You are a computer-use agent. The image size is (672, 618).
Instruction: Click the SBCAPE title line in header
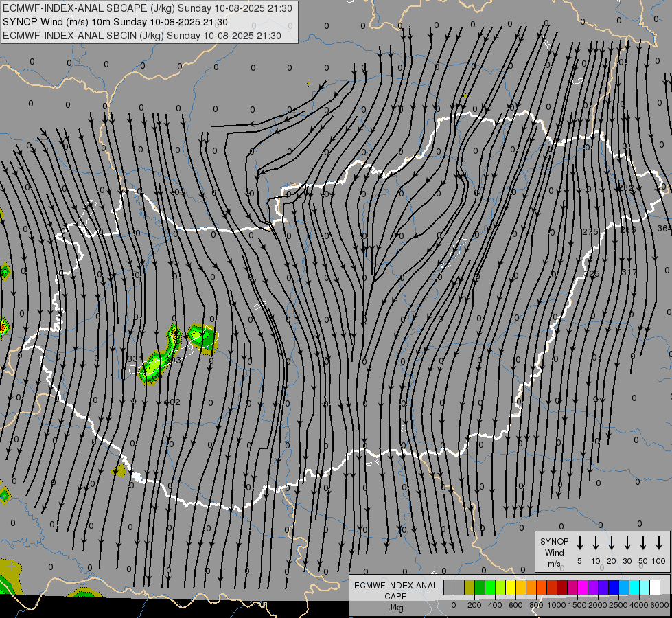(148, 8)
